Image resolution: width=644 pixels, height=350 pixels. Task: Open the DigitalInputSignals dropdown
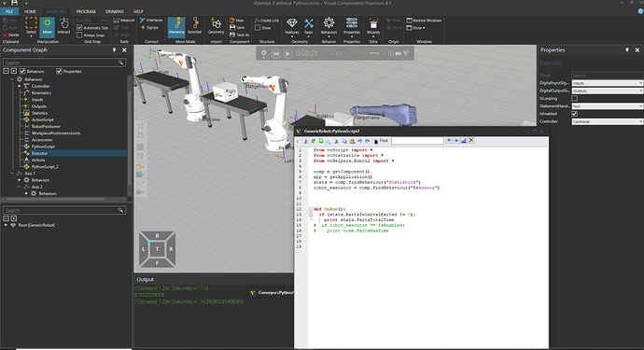point(607,83)
